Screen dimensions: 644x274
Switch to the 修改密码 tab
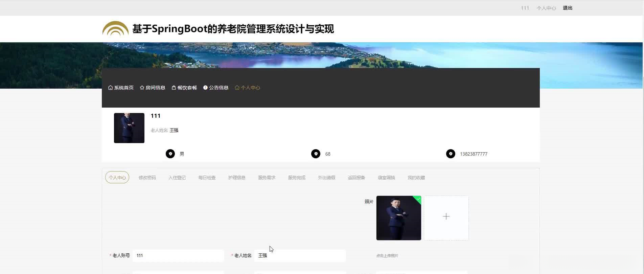[x=147, y=178]
